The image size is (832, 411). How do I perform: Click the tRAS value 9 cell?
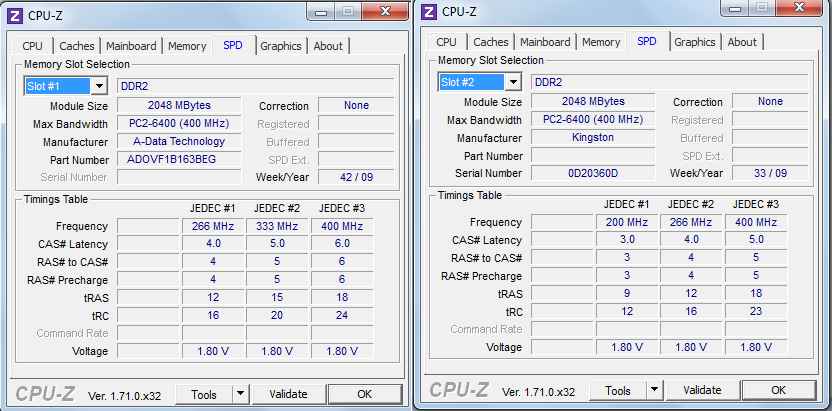point(627,293)
